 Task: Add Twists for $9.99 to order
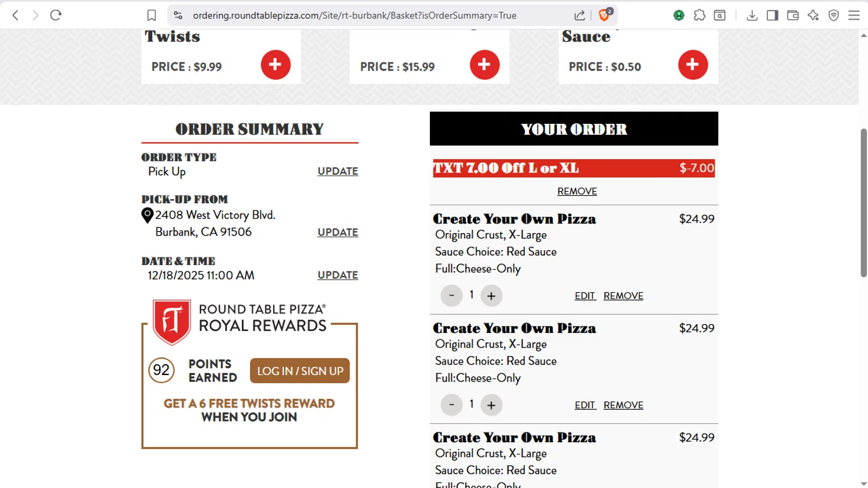point(275,65)
